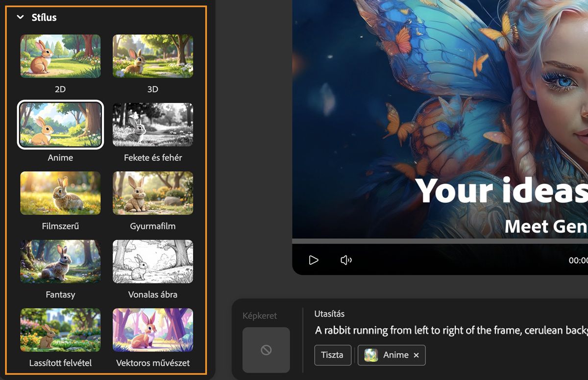The width and height of the screenshot is (588, 380).
Task: Pick the Fekete és fehér style thumbnail
Action: tap(153, 125)
